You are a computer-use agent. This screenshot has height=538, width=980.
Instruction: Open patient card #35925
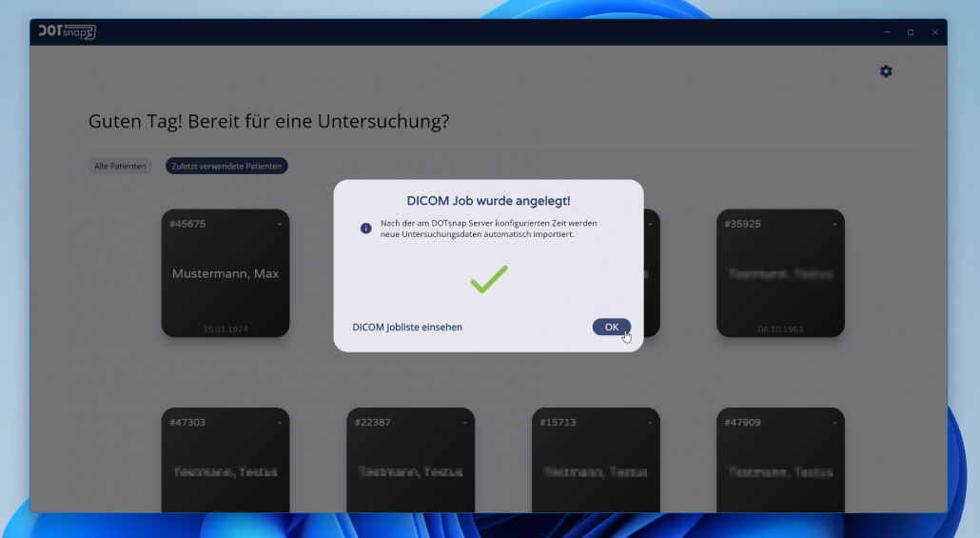click(x=780, y=273)
